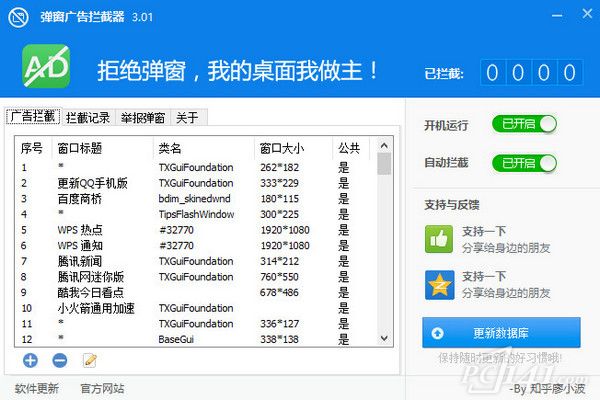Select row 百度商桥
This screenshot has width=600, height=400.
click(x=195, y=199)
